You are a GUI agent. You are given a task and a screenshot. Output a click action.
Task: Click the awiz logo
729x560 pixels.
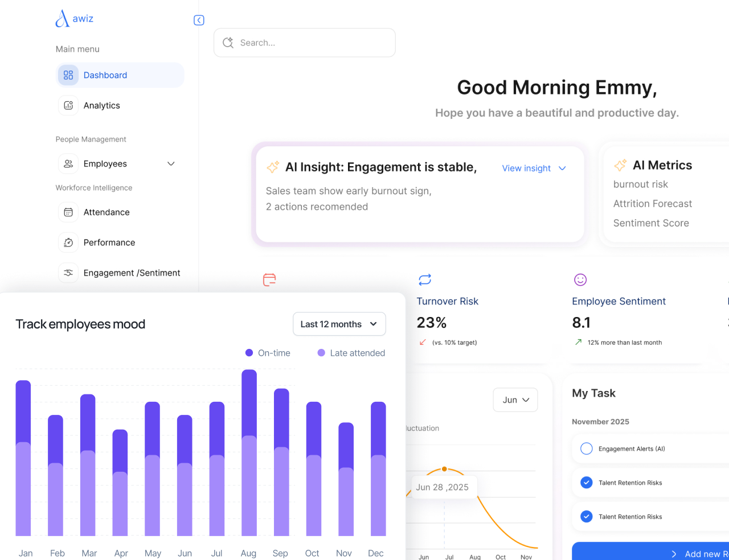click(x=74, y=19)
